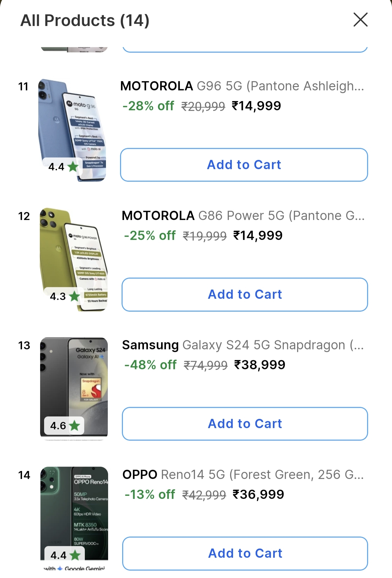Image resolution: width=392 pixels, height=578 pixels.
Task: Click the ₹14,999 price of Motorola G96
Action: click(x=256, y=106)
